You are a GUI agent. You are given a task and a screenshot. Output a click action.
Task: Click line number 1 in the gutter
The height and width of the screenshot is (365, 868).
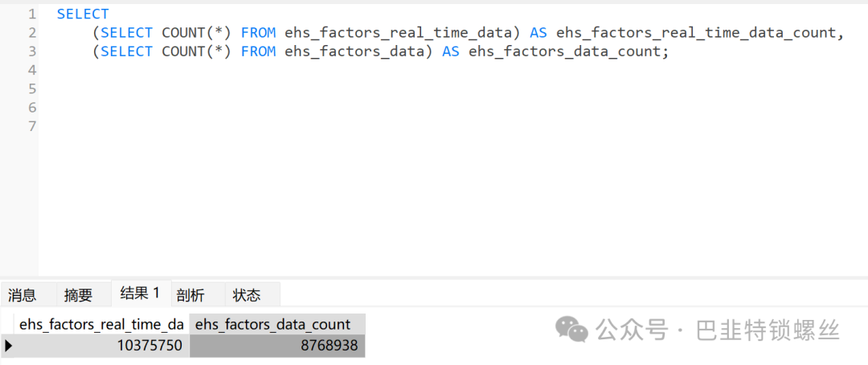[x=31, y=14]
